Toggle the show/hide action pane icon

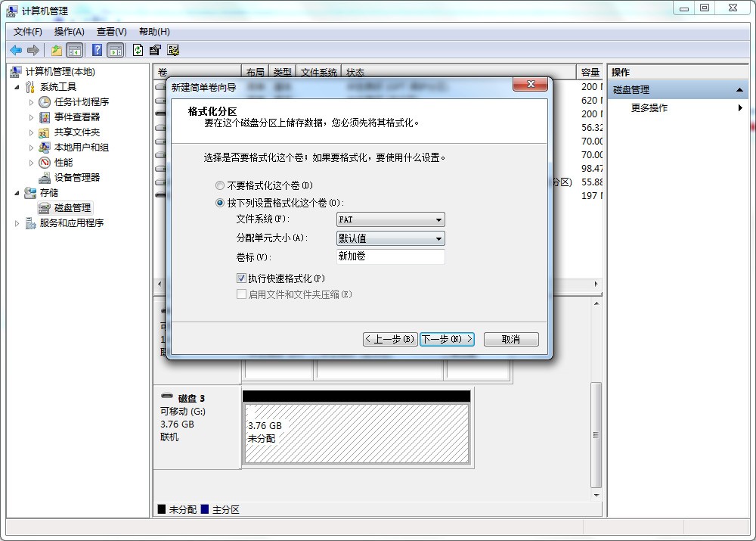pyautogui.click(x=115, y=50)
